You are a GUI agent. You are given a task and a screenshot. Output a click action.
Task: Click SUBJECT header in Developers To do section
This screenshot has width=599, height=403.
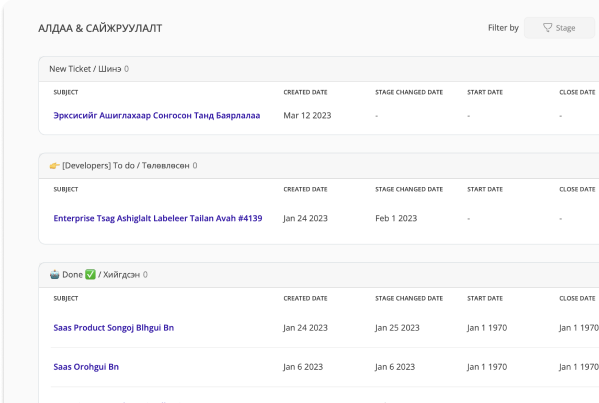(66, 189)
